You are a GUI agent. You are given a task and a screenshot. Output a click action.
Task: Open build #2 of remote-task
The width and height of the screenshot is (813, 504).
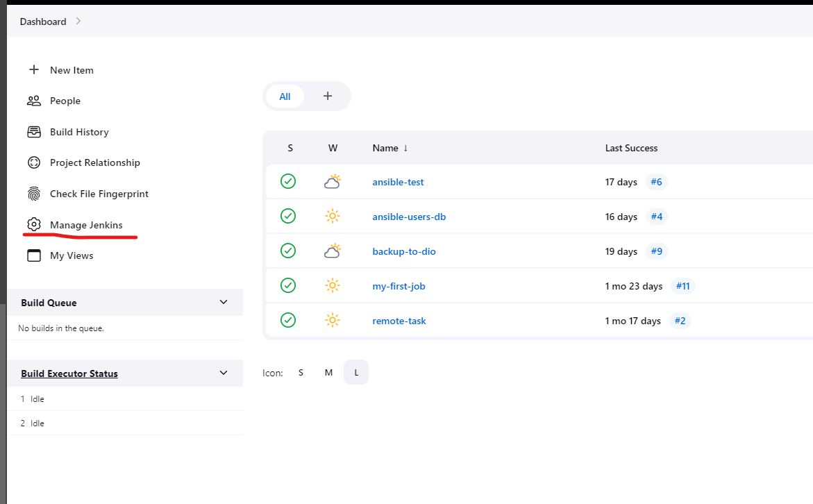point(680,321)
